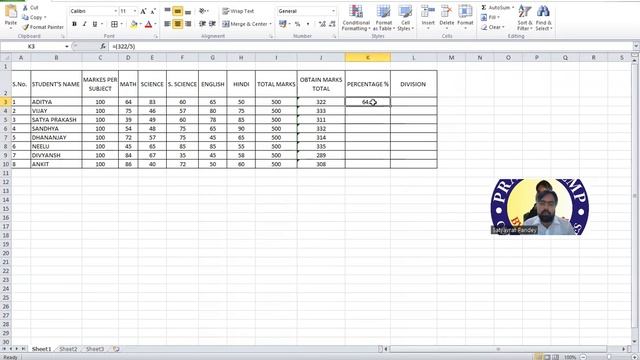Select the DIVISION header cell
Screen dimensions: 640x360
tap(413, 84)
